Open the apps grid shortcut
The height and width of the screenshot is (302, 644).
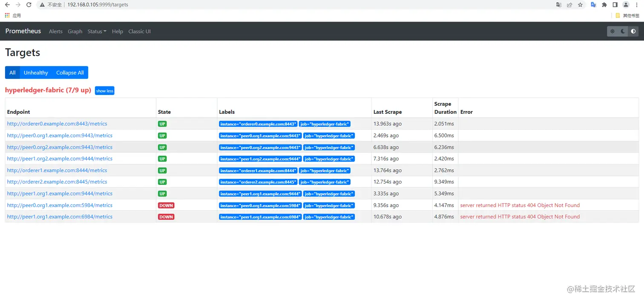point(7,15)
